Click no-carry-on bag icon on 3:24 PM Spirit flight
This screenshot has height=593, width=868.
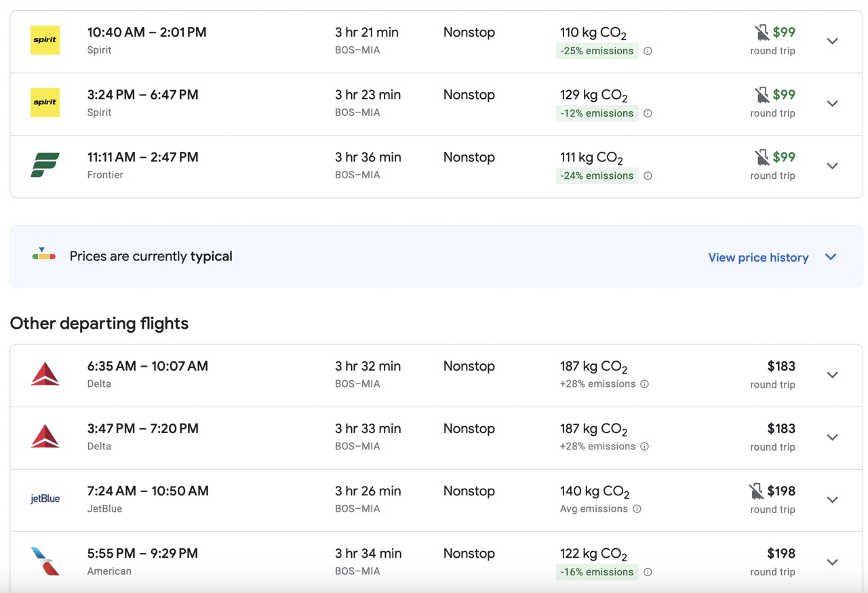point(762,95)
